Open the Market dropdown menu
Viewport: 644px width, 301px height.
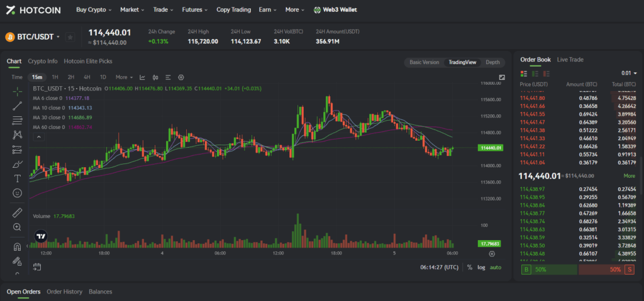(132, 10)
